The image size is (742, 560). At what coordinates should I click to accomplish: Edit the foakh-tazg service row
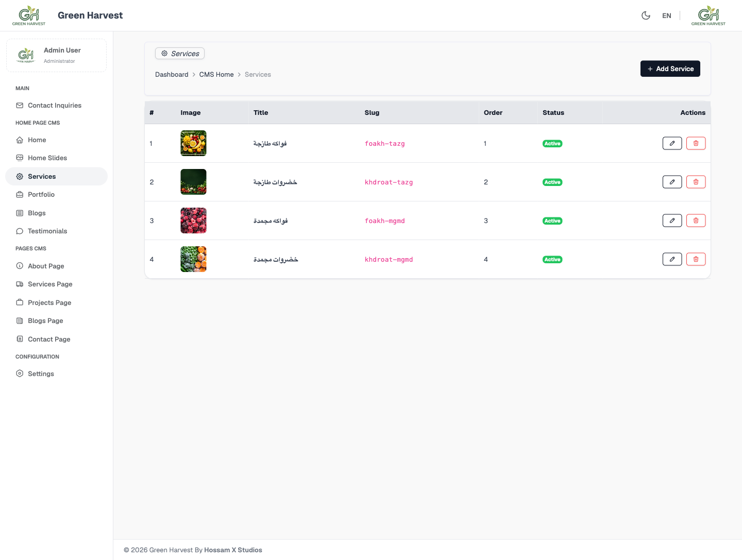pyautogui.click(x=672, y=143)
